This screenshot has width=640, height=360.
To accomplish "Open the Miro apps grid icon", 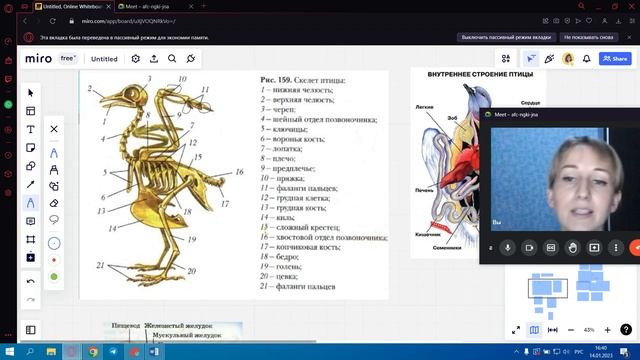I will (x=506, y=59).
